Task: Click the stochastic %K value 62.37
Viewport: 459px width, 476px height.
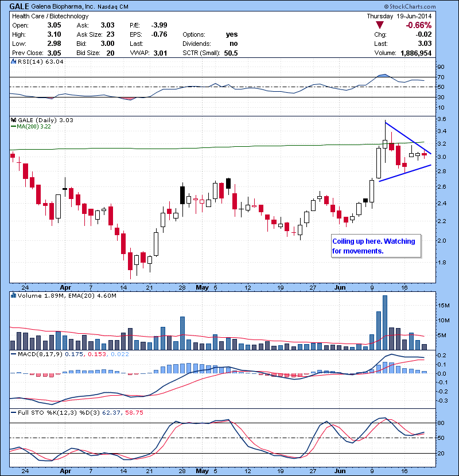Action: (x=111, y=412)
